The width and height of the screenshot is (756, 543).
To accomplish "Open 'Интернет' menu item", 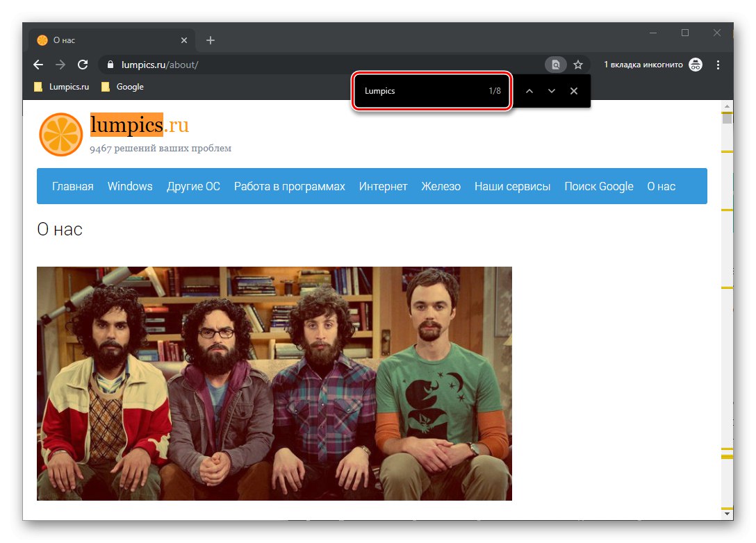I will [x=384, y=187].
